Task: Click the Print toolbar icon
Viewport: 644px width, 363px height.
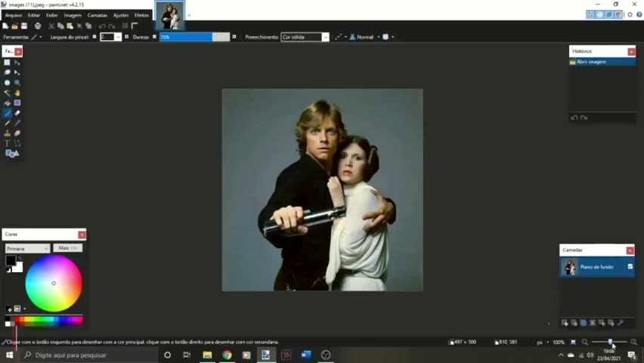Action: pyautogui.click(x=38, y=26)
